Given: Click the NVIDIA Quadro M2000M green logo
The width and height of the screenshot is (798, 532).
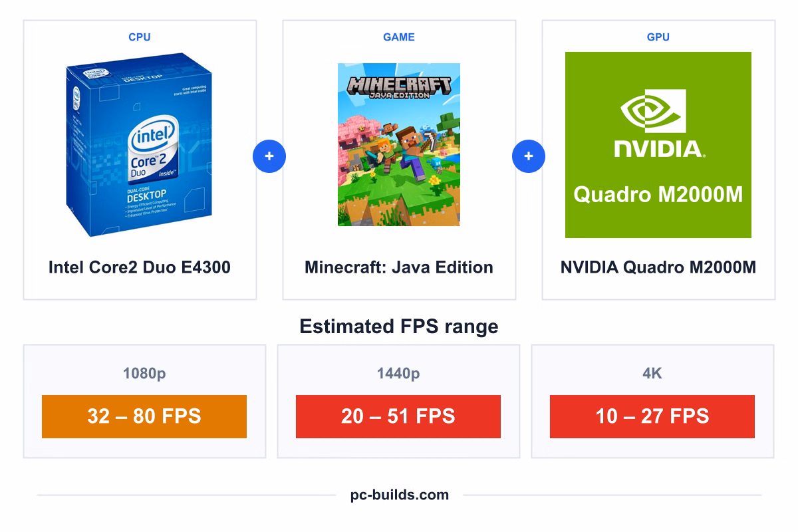Looking at the screenshot, I should [658, 145].
